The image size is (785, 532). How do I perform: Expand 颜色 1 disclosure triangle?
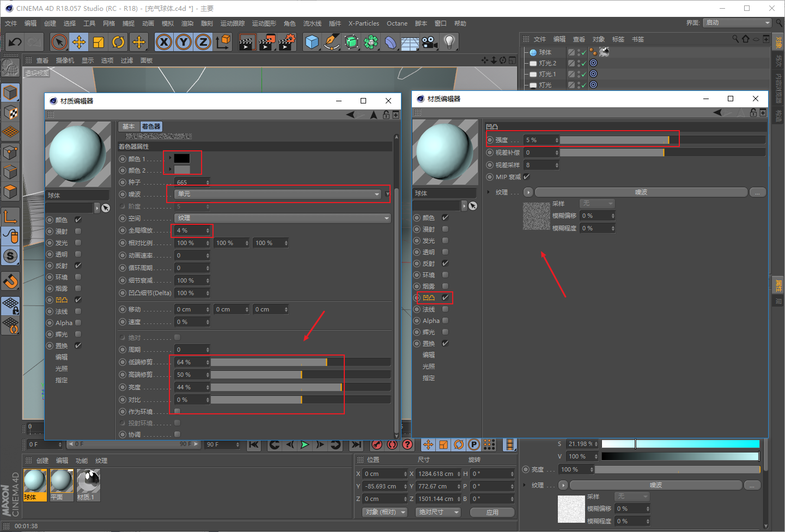(x=171, y=158)
